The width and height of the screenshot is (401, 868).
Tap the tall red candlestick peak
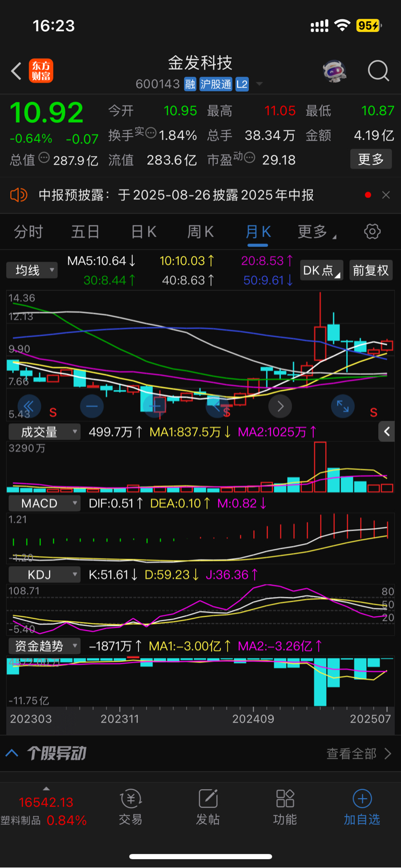(x=320, y=327)
